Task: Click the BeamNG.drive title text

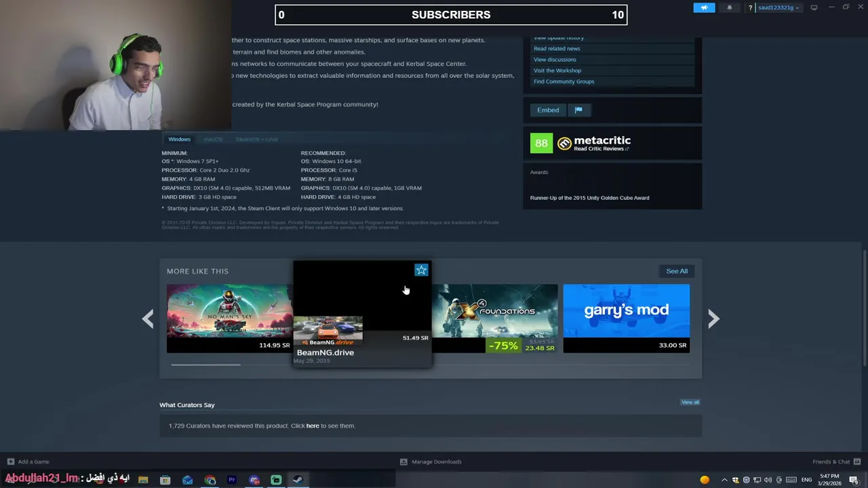Action: pos(325,352)
